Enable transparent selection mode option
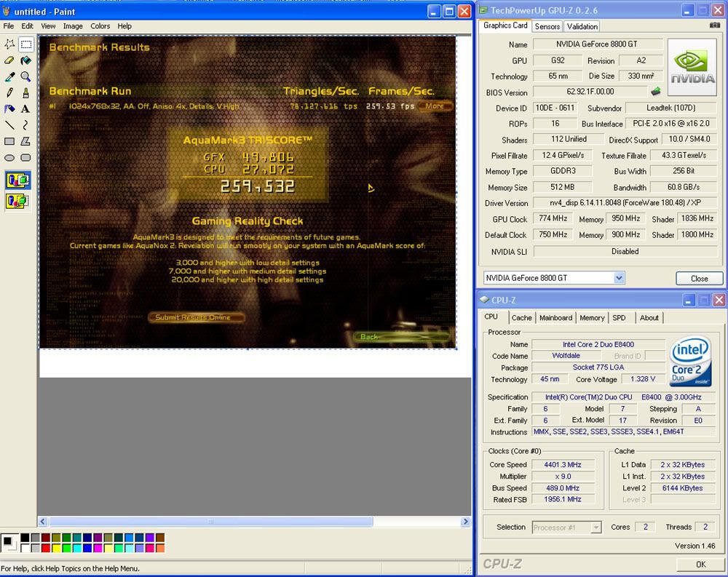The width and height of the screenshot is (728, 577). [17, 201]
